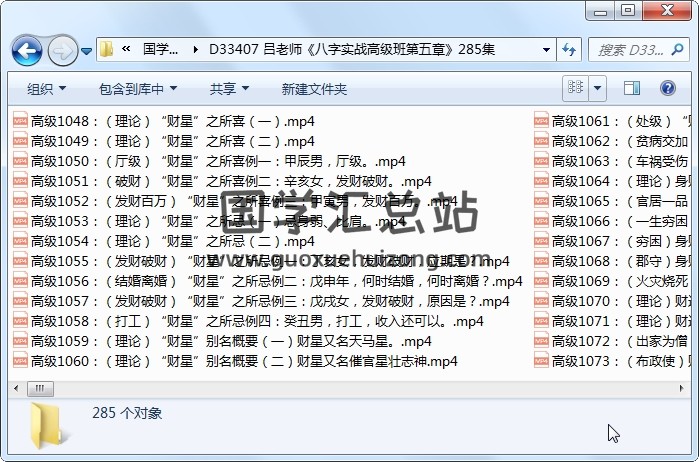This screenshot has height=462, width=699.
Task: Select MP4 icon of 高级1056
Action: coord(20,280)
